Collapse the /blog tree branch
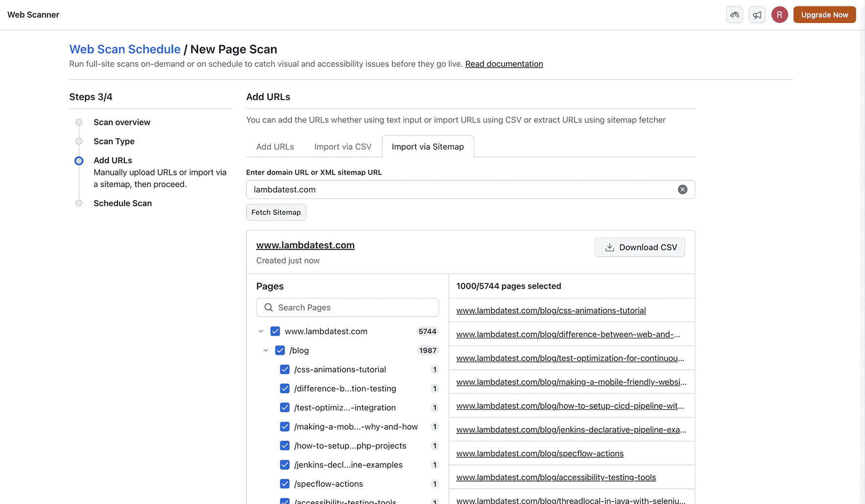865x504 pixels. pyautogui.click(x=265, y=350)
